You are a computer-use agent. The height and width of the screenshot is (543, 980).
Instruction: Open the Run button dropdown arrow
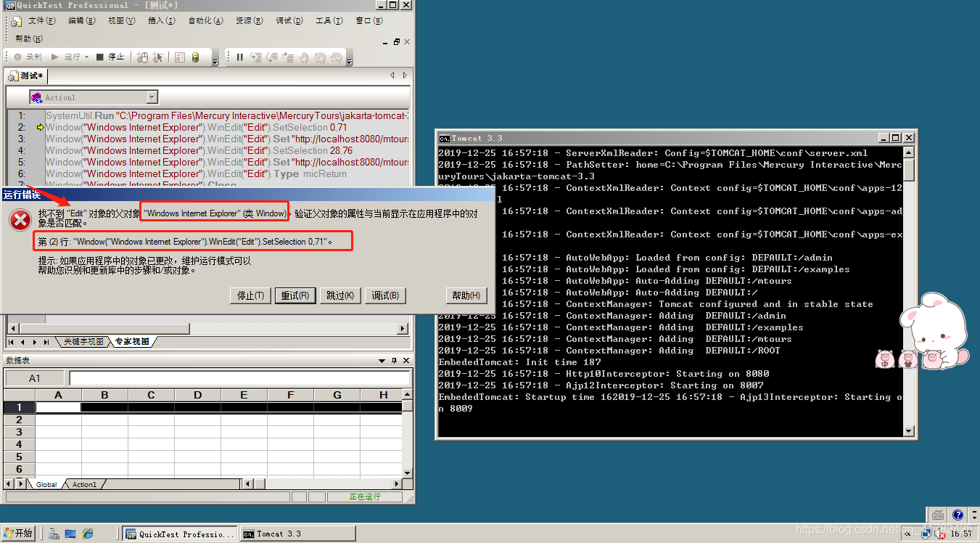click(x=87, y=57)
